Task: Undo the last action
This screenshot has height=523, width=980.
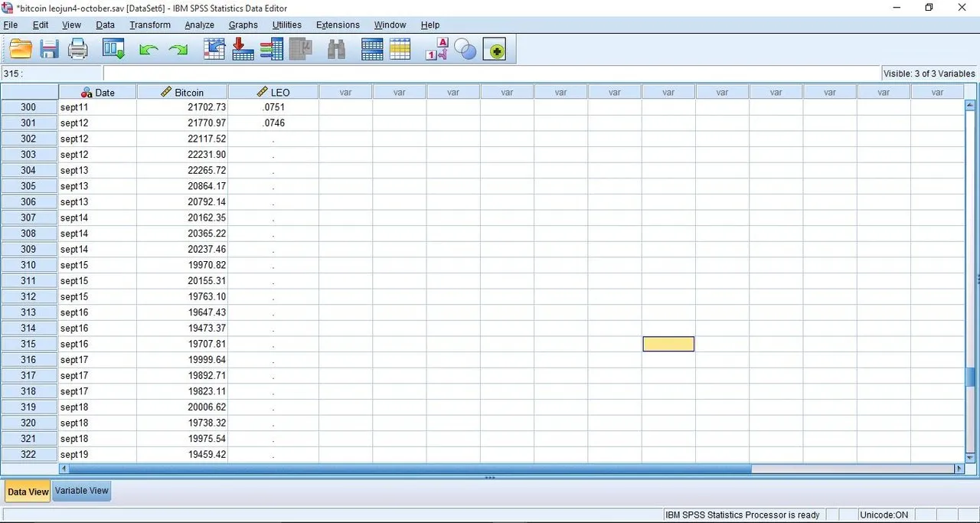Action: point(149,50)
